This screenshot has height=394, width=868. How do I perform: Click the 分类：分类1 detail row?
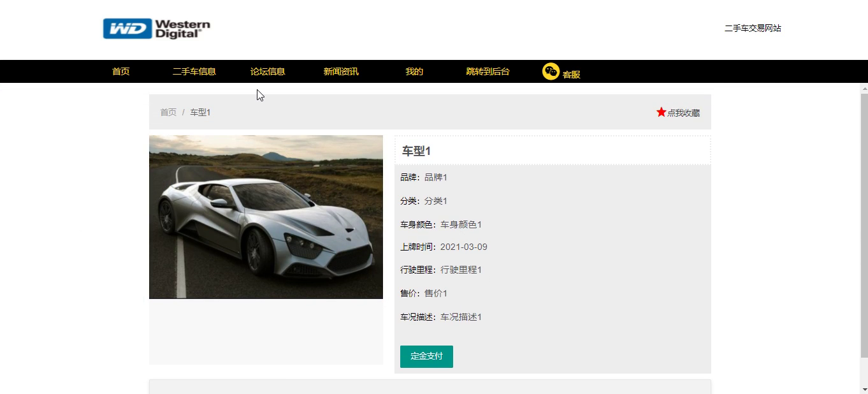[x=424, y=201]
